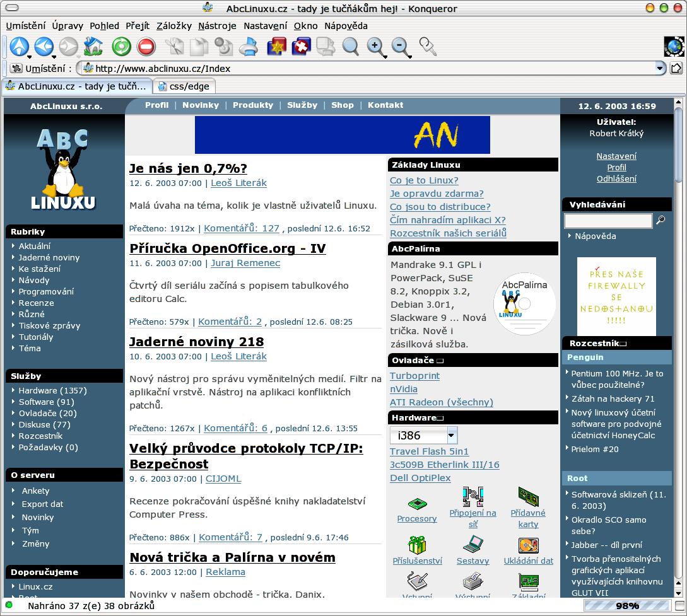Toggle the Ovladače section box
This screenshot has width=687, height=616.
point(440,361)
